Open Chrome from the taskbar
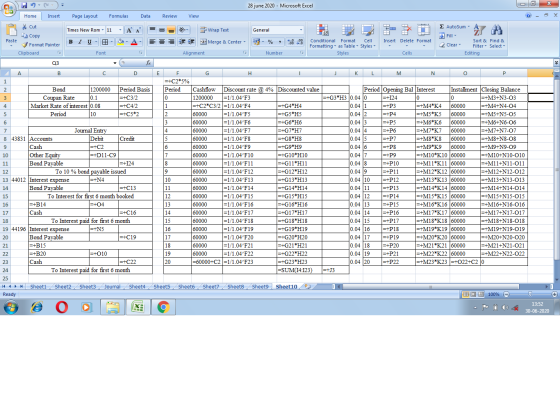The height and width of the screenshot is (417, 560). (x=163, y=307)
